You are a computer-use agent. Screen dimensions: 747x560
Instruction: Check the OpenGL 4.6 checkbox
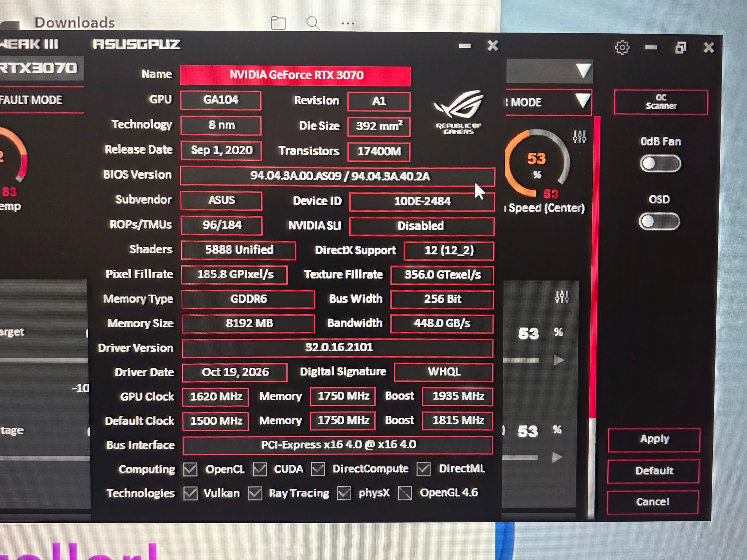405,493
